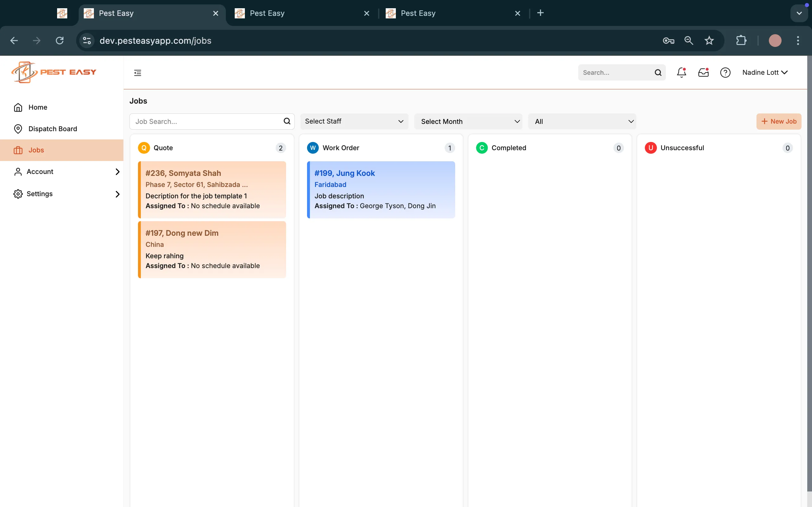
Task: Go to Dispatch Board page
Action: click(x=53, y=129)
